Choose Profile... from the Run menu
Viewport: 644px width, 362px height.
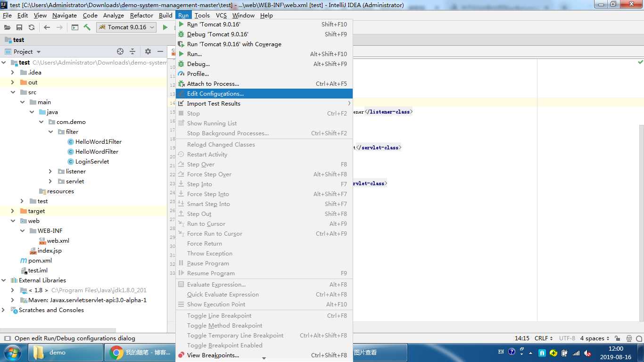click(264, 74)
